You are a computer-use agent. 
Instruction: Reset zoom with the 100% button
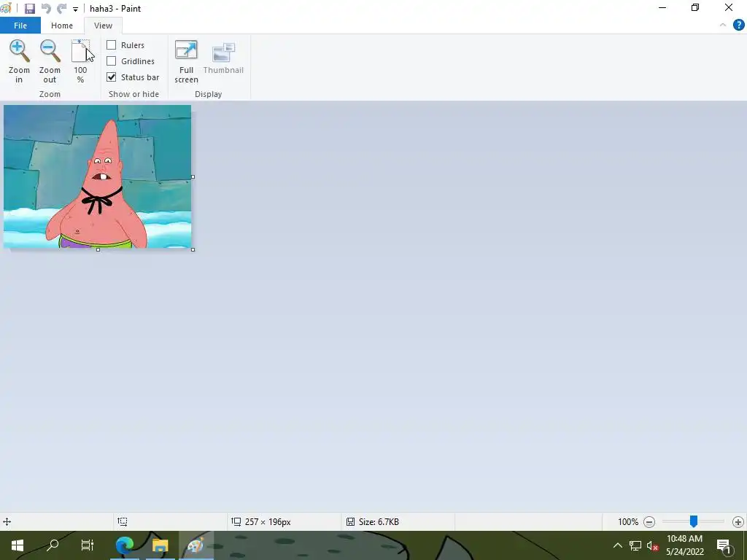click(x=80, y=61)
